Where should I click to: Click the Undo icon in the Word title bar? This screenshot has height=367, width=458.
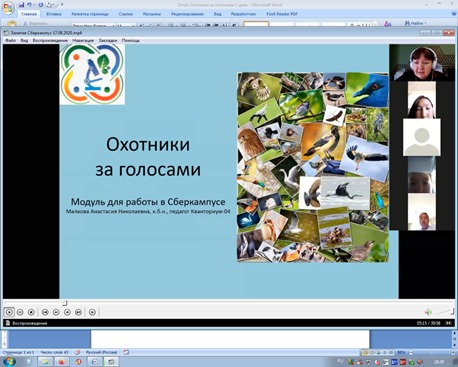[x=29, y=5]
